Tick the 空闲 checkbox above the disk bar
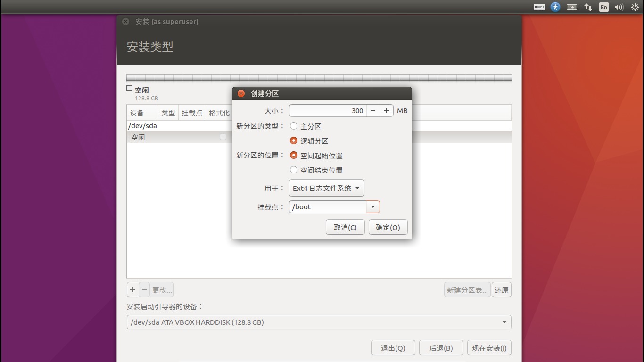The width and height of the screenshot is (644, 362). click(x=129, y=88)
